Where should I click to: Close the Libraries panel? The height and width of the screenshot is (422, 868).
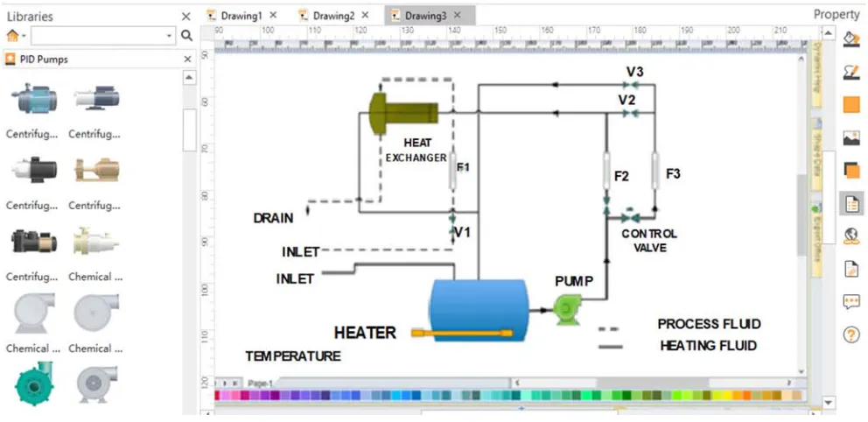point(186,17)
